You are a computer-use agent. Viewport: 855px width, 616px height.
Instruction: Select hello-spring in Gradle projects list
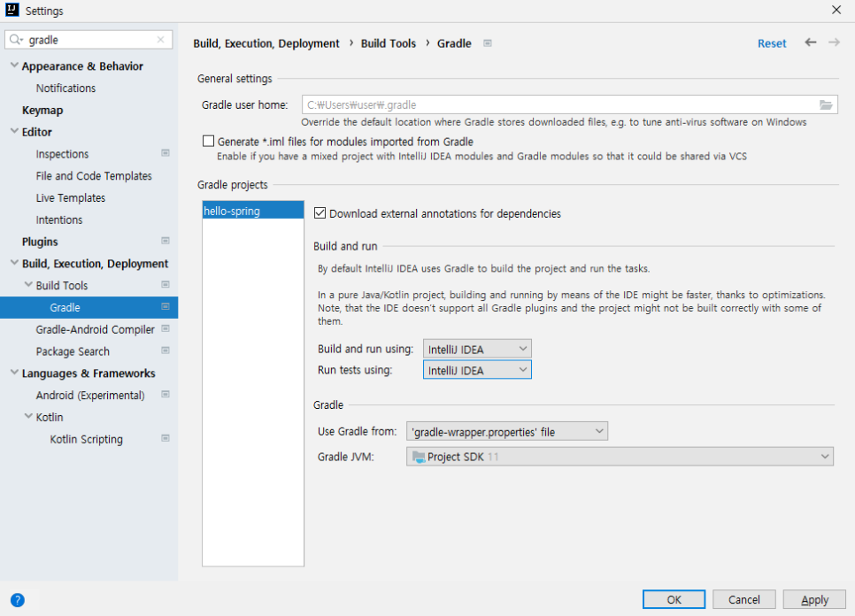pos(253,211)
